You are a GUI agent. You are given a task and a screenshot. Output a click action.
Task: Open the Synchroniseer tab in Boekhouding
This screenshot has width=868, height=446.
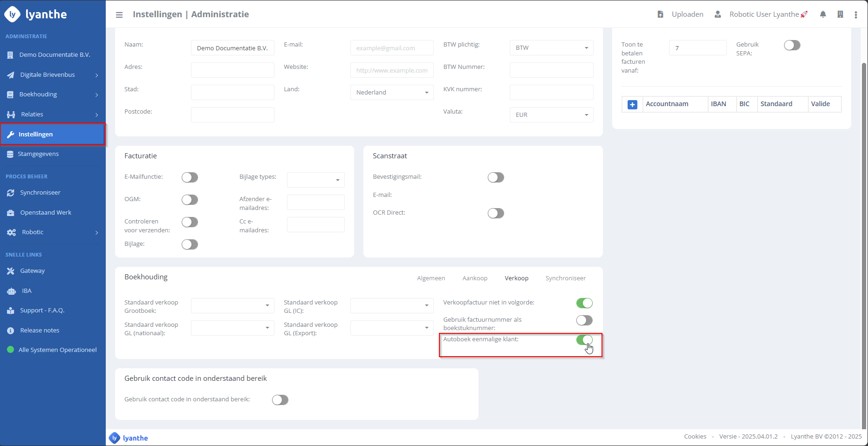(x=565, y=278)
